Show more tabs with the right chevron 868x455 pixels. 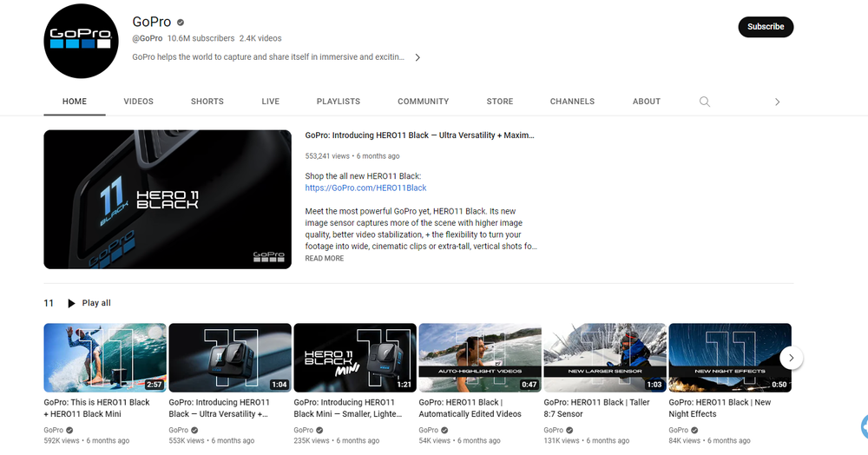pyautogui.click(x=777, y=102)
